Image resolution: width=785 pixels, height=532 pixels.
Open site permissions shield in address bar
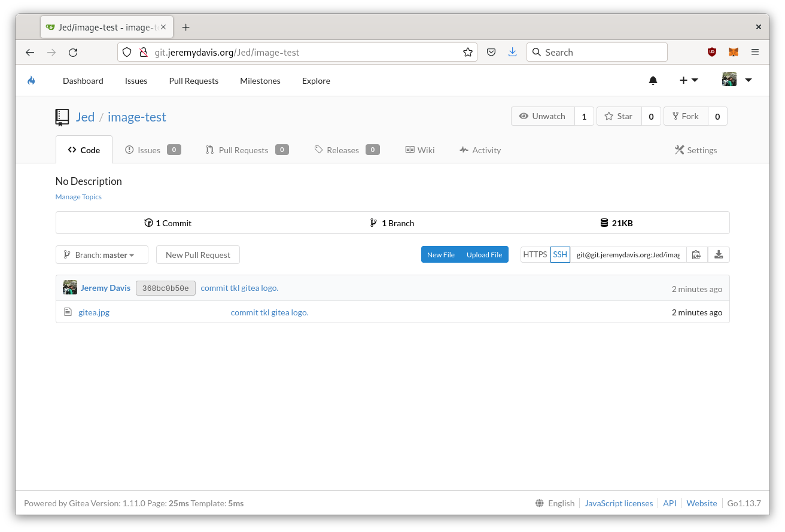126,52
